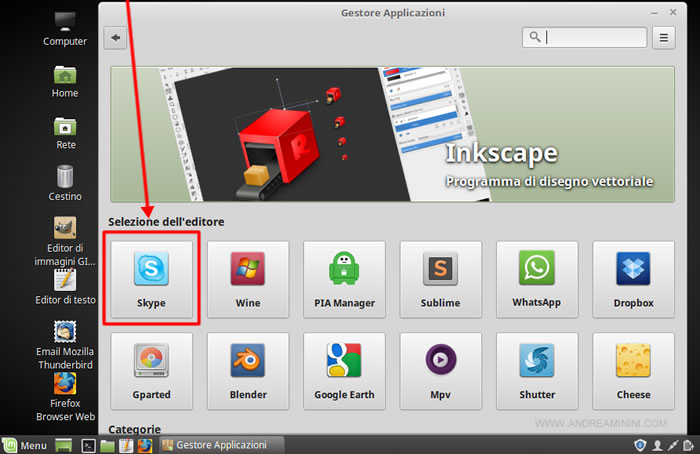700x454 pixels.
Task: Open the Google Earth tile
Action: coord(344,371)
